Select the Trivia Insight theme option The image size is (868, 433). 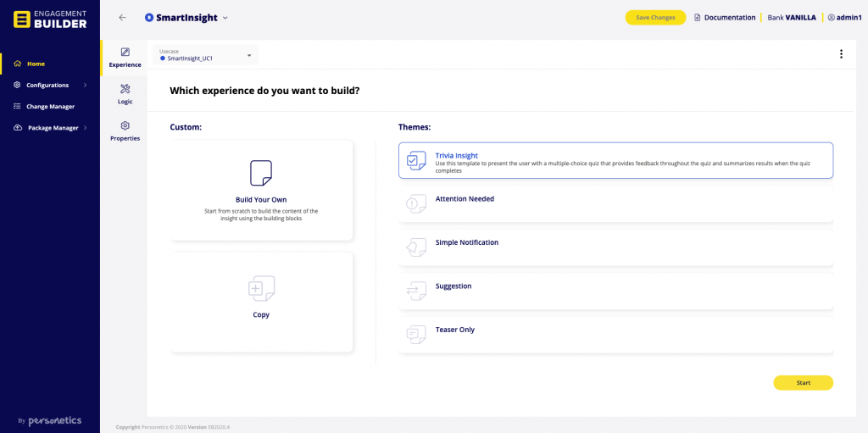(615, 160)
